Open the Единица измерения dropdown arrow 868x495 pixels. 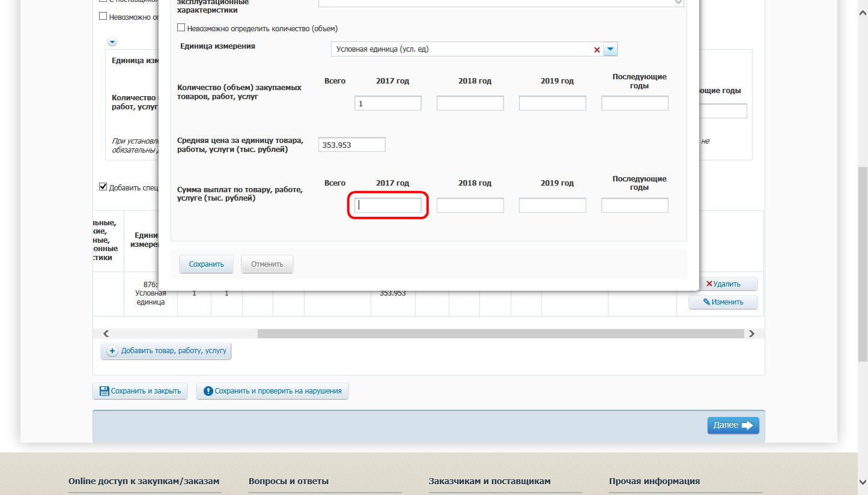click(610, 49)
